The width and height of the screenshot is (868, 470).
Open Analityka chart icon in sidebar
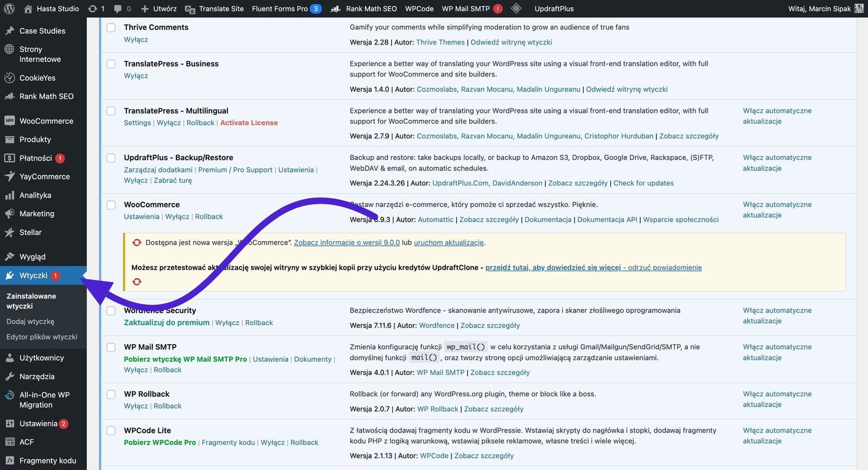tap(9, 195)
